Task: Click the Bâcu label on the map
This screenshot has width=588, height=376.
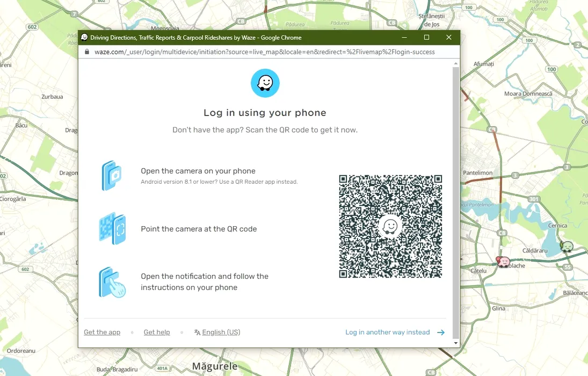Action: (21, 125)
